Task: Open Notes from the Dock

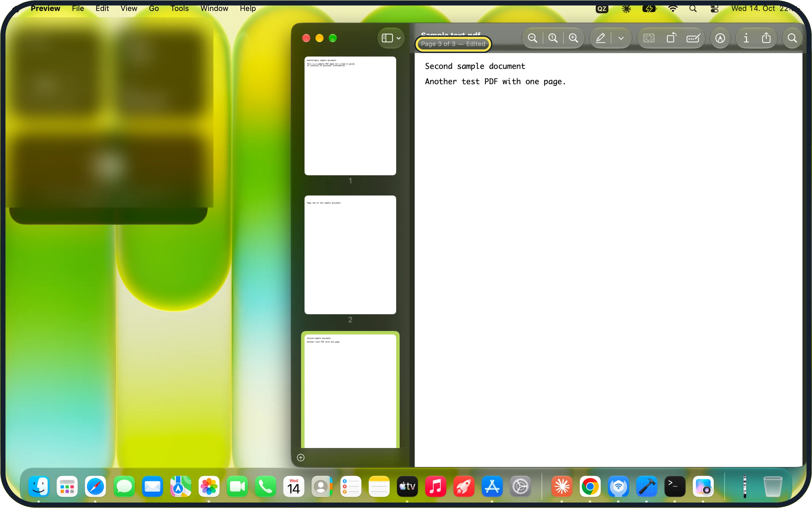Action: 379,486
